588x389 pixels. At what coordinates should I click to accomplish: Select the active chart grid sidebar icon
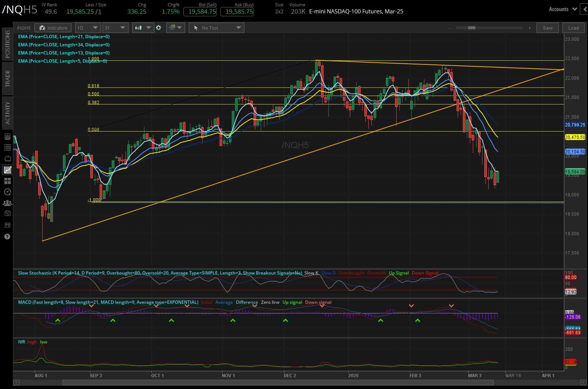(7, 170)
